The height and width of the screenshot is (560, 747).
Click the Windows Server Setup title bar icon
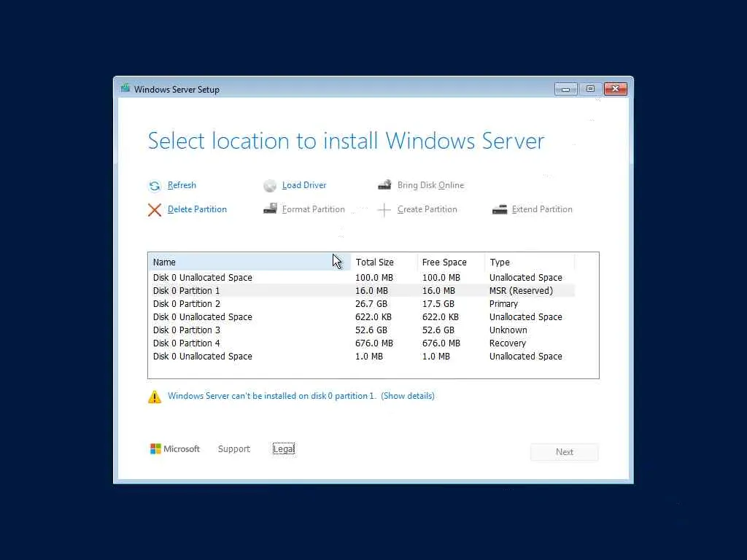click(x=125, y=88)
